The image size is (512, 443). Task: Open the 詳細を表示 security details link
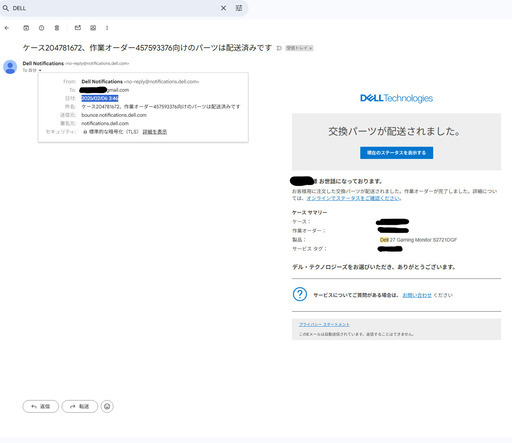[155, 132]
